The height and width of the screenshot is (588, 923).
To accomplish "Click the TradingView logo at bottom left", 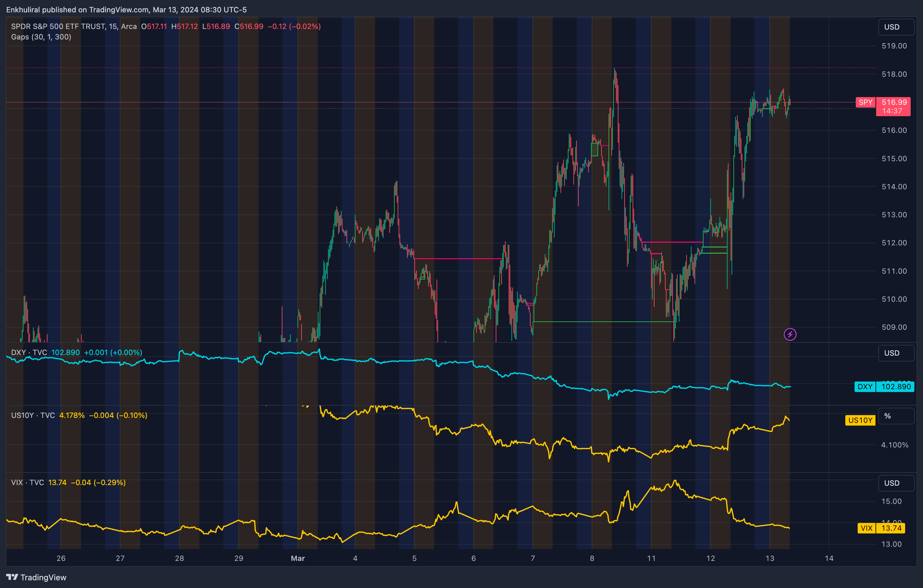I will pyautogui.click(x=36, y=577).
